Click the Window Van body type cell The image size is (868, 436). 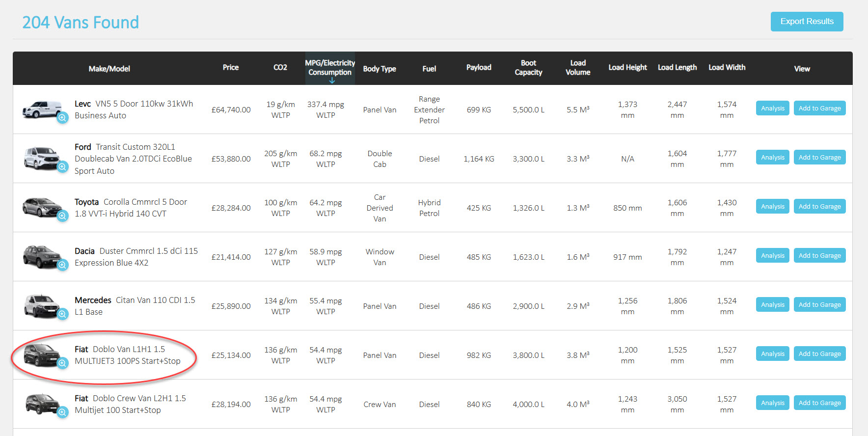pos(380,257)
